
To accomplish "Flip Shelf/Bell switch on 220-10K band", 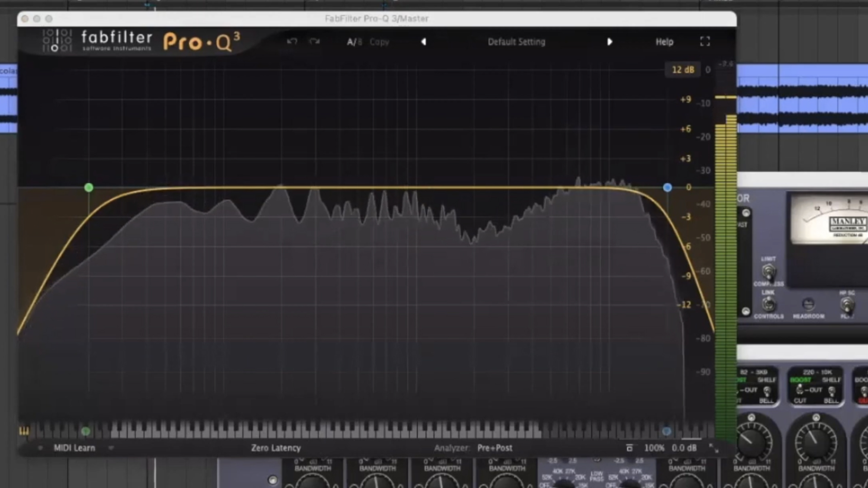I will click(x=831, y=391).
